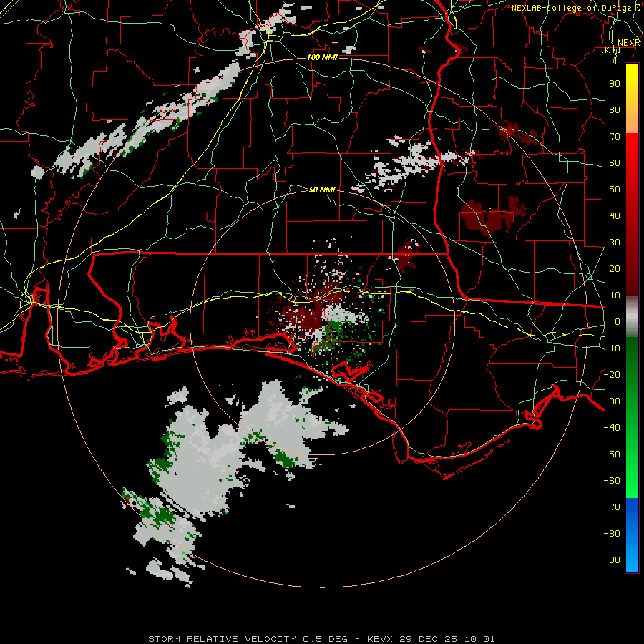
Task: Click the -20 value on velocity scale
Action: [x=612, y=374]
